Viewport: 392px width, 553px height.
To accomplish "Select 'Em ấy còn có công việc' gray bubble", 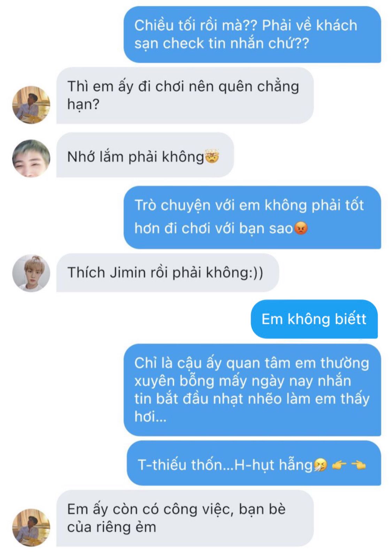I will tap(185, 519).
